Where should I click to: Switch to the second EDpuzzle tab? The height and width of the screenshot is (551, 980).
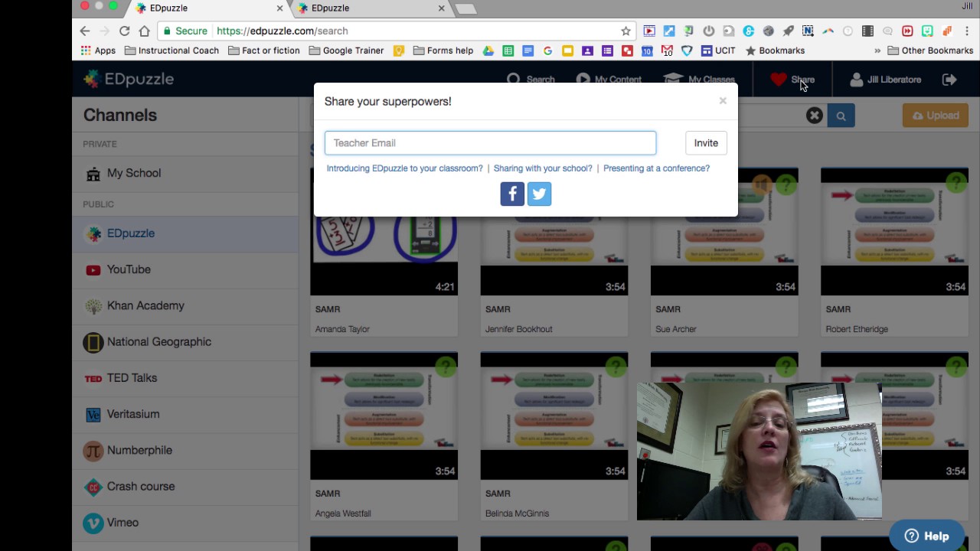370,8
